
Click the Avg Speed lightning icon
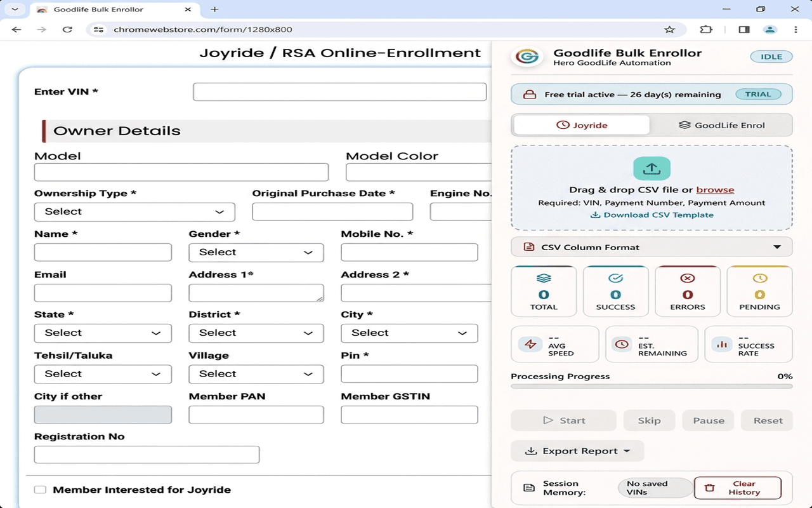[x=530, y=345]
